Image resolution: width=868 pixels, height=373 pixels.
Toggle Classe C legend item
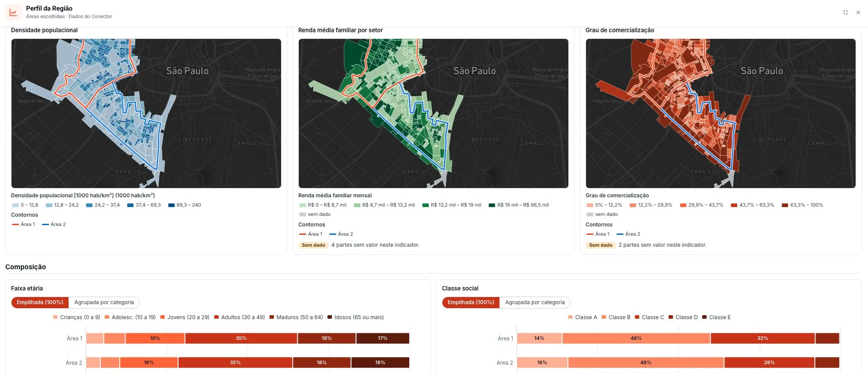click(650, 317)
